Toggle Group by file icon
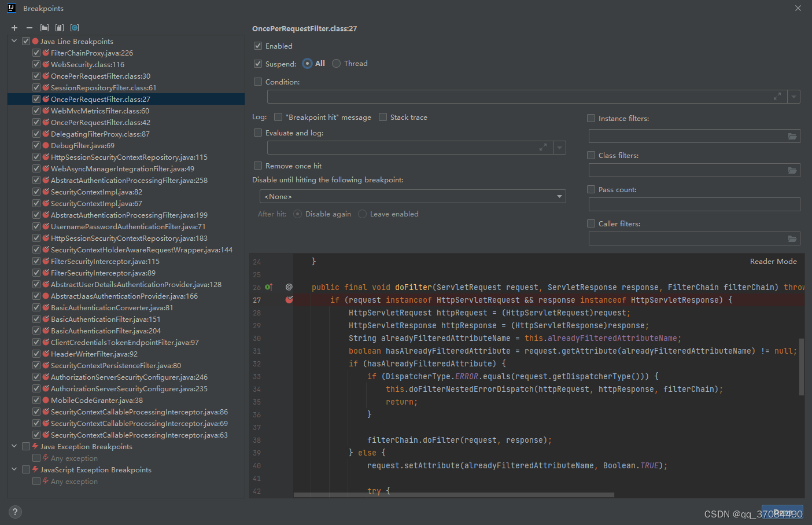The width and height of the screenshot is (812, 525). (60, 28)
